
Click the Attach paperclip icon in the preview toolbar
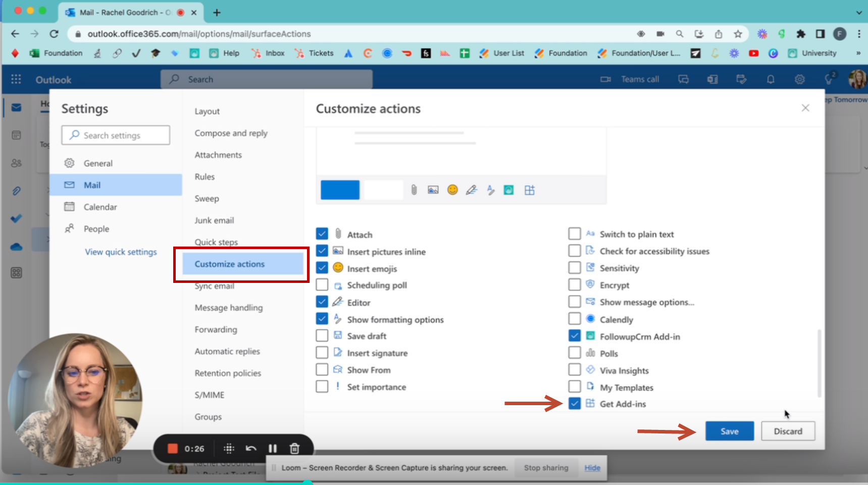tap(414, 189)
